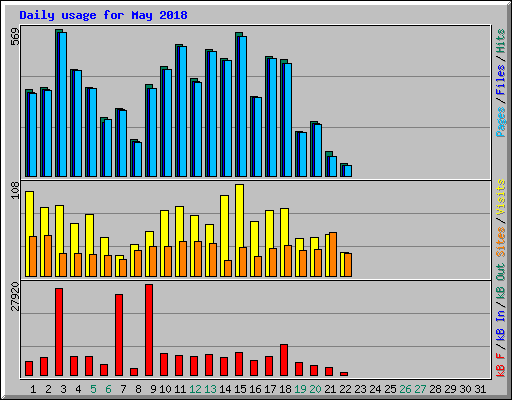Click green day 27 on the x-axis
512x400 pixels.
[x=420, y=389]
